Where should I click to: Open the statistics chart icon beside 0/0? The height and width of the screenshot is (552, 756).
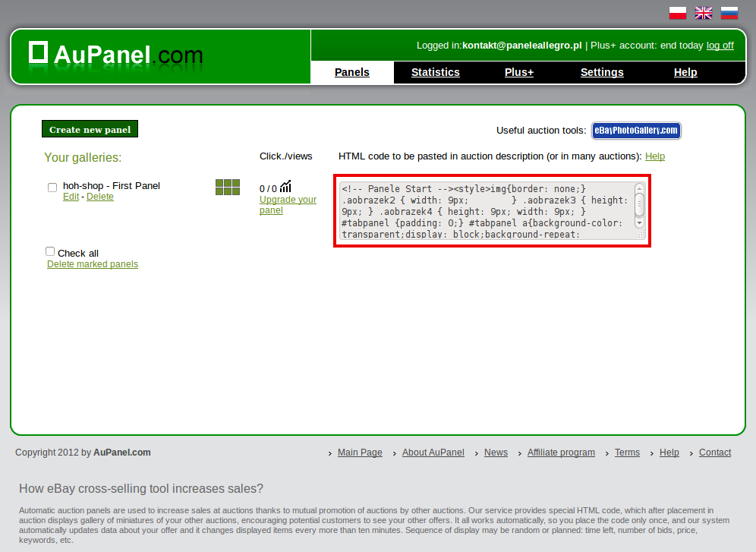[x=285, y=186]
